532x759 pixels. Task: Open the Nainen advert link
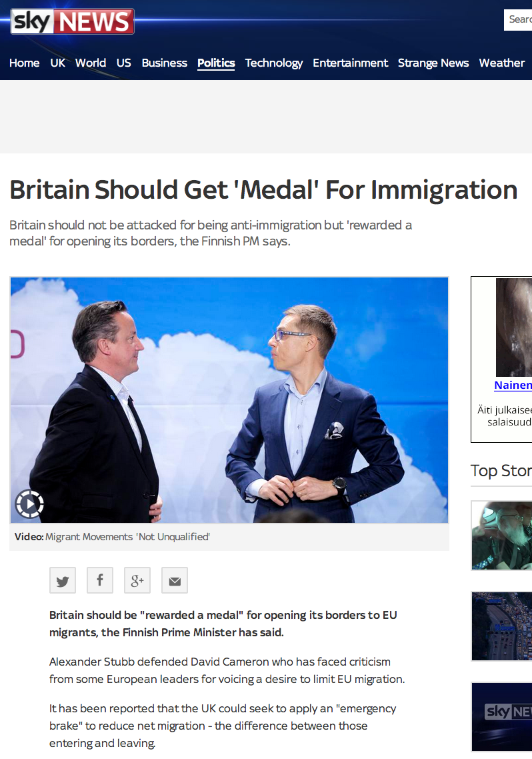click(513, 386)
